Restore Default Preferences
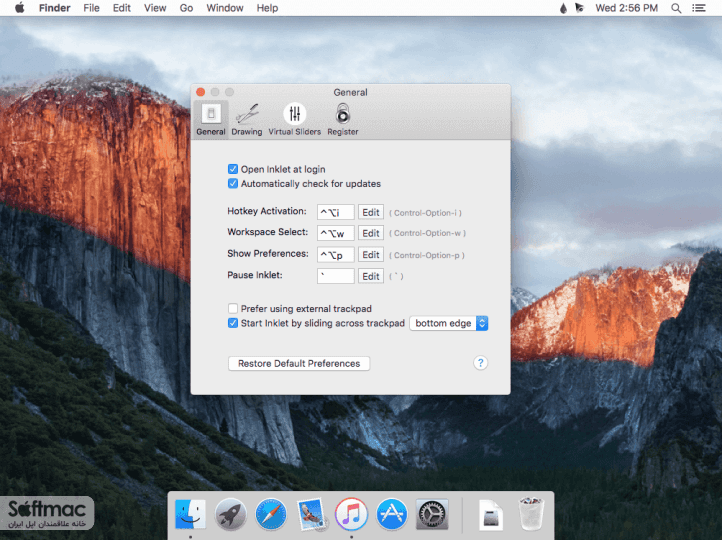The height and width of the screenshot is (540, 722). pos(299,363)
